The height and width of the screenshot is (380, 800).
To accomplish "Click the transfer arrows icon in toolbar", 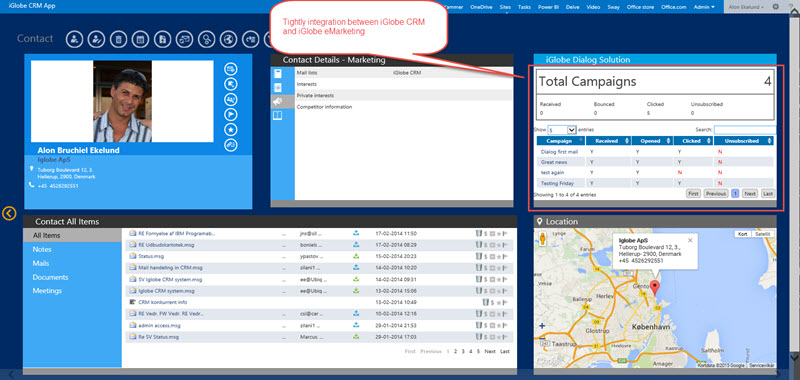I will coord(250,39).
